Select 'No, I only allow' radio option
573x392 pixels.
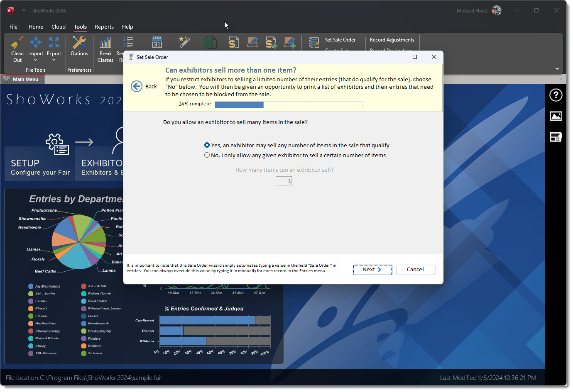click(207, 155)
